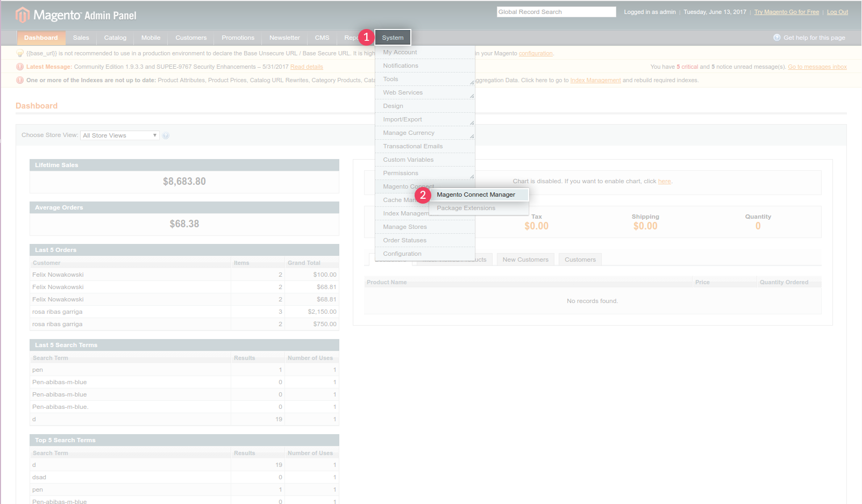Focus the Global Record Search field
The image size is (862, 504).
pos(557,12)
